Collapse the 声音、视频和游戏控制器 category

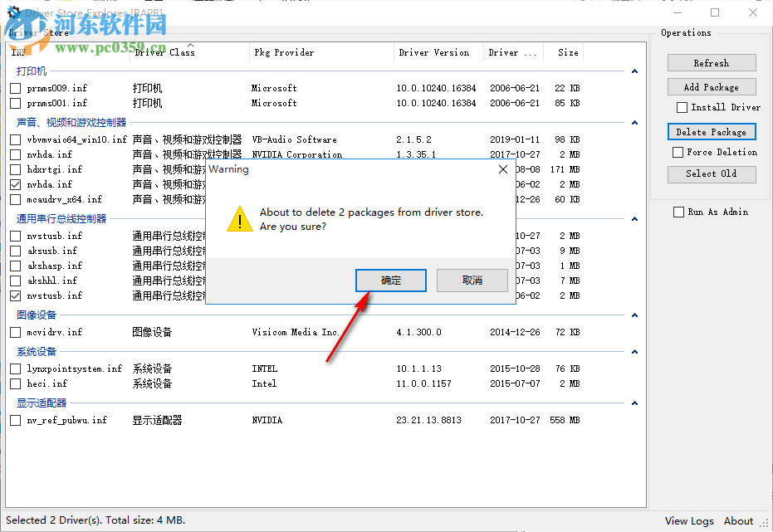pos(634,120)
